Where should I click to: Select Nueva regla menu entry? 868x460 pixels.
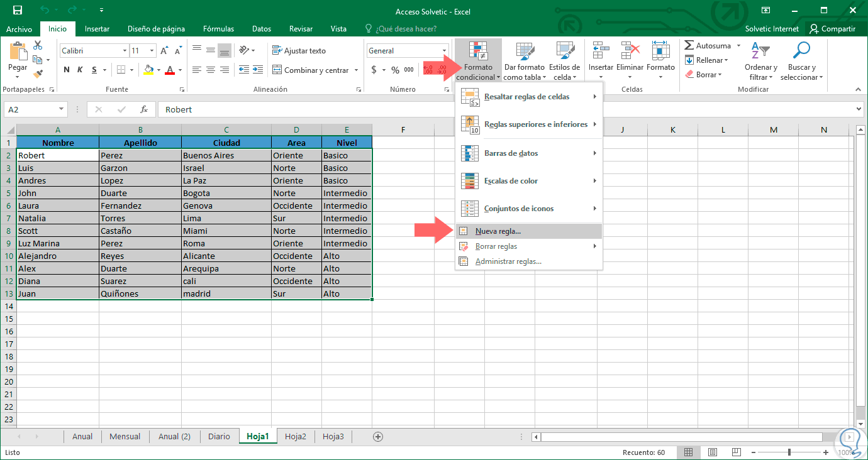tap(498, 231)
